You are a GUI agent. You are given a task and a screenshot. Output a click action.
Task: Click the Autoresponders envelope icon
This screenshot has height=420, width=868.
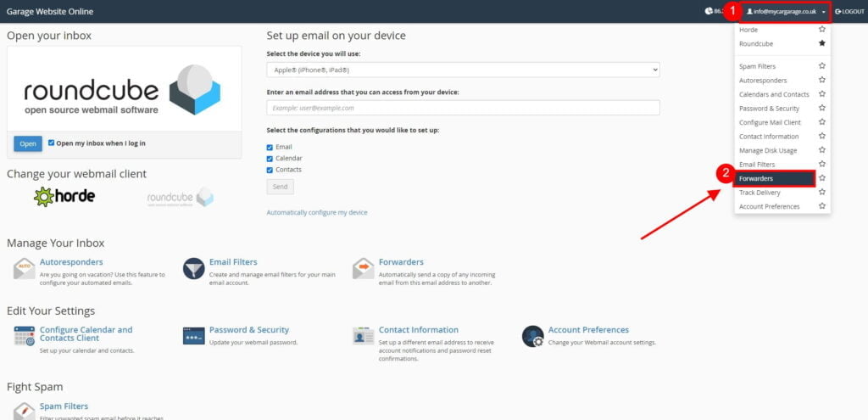(x=24, y=268)
